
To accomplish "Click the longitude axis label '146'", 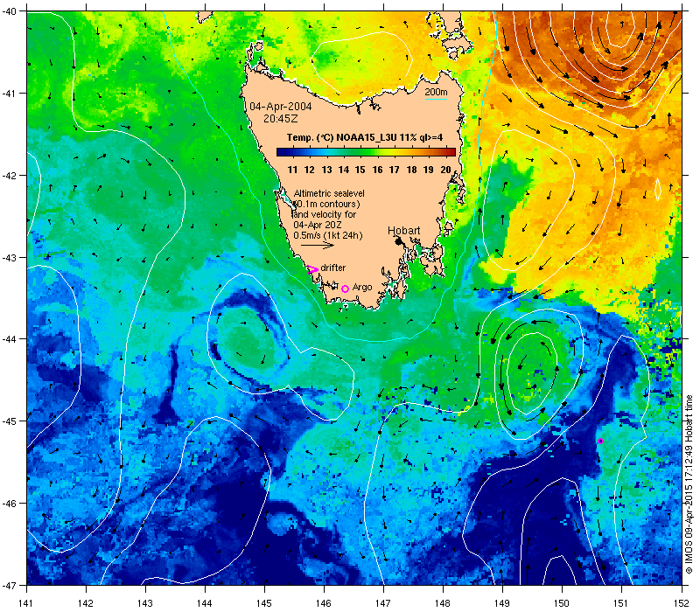I will click(324, 603).
